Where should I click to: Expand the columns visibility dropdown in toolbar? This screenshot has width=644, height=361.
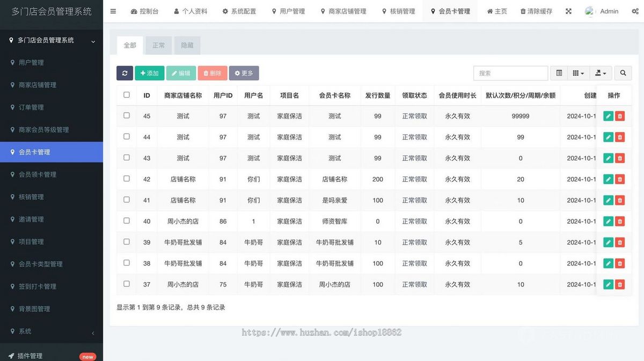tap(579, 73)
